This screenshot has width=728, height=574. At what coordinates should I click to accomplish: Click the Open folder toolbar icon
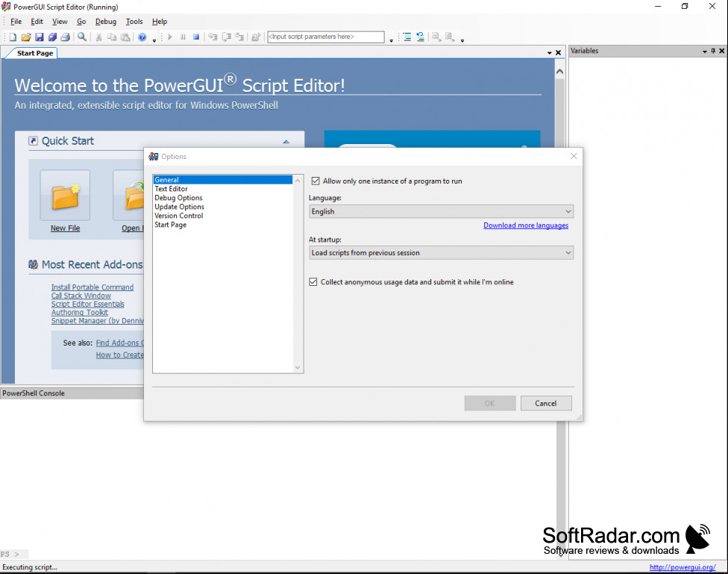click(x=26, y=37)
